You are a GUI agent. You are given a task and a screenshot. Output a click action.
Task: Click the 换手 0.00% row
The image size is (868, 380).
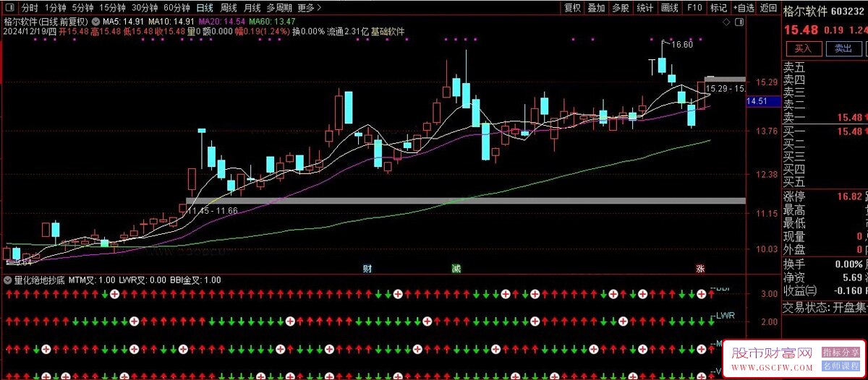825,264
